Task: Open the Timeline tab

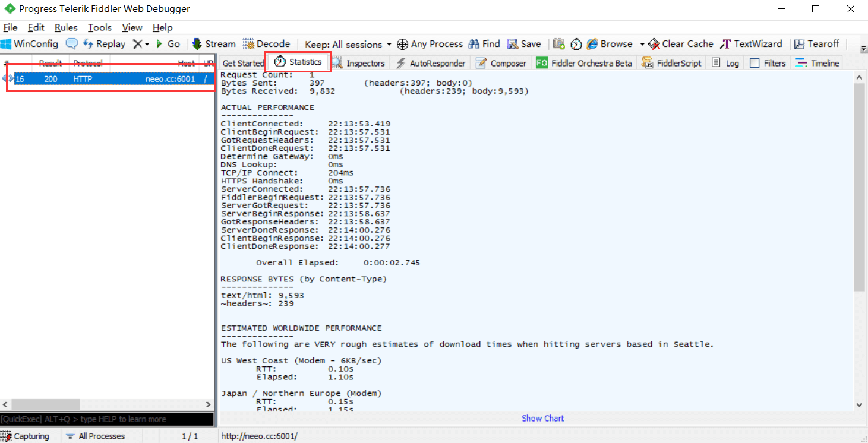Action: pyautogui.click(x=818, y=63)
